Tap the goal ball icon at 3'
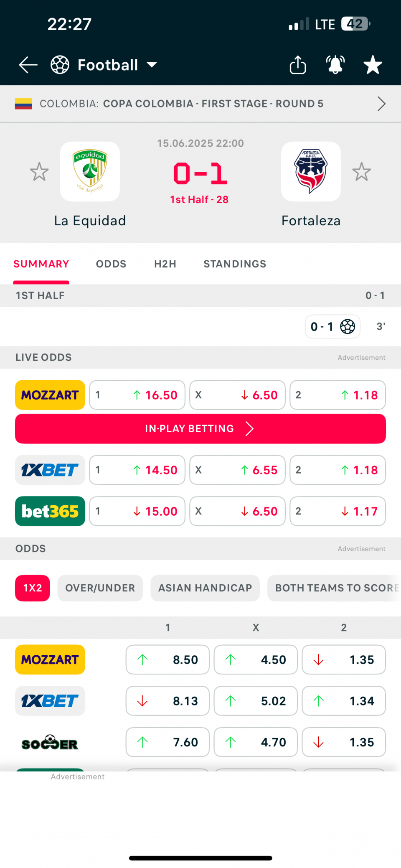Screen dimensions: 401x868 (x=348, y=326)
